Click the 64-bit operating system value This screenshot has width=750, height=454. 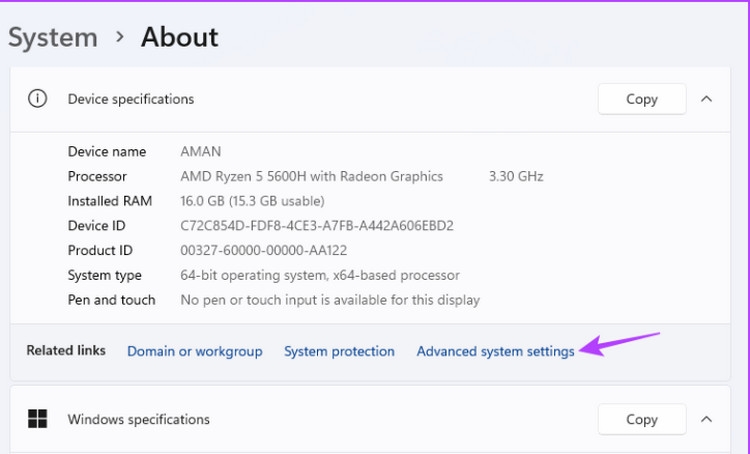[320, 275]
